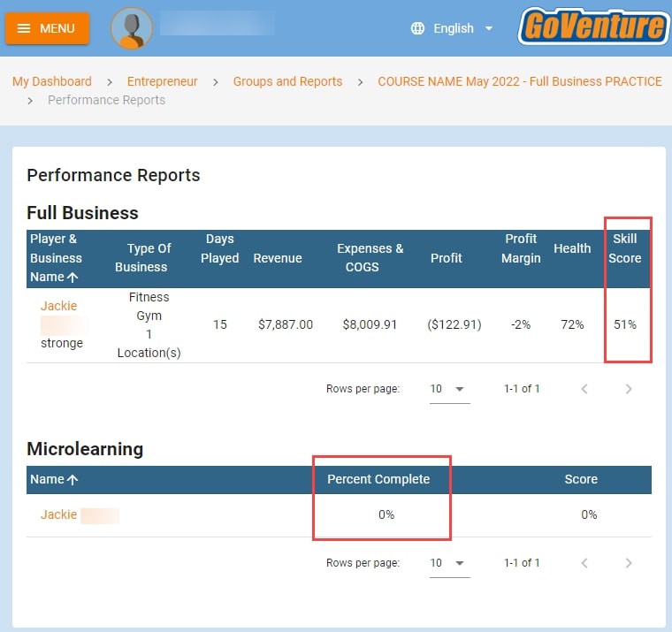Open Jackie's link in Microlearning table

click(x=58, y=514)
